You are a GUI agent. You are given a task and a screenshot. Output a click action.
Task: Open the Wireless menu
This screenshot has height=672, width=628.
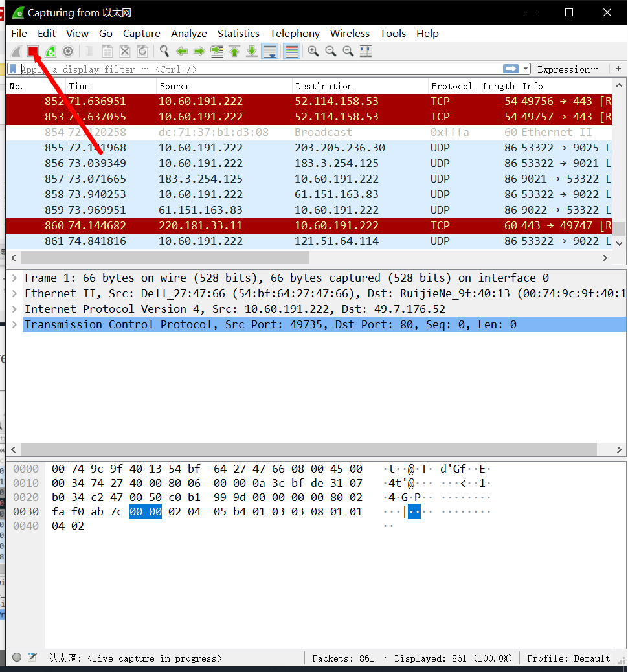pyautogui.click(x=350, y=34)
